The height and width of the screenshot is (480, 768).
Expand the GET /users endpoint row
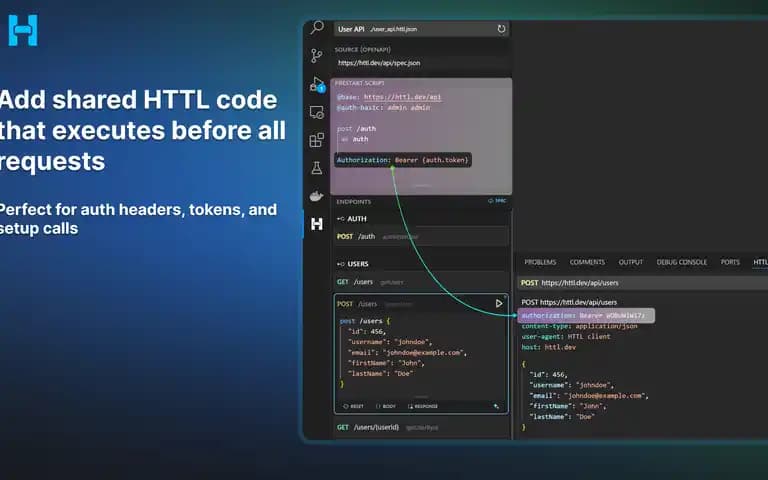tap(421, 282)
